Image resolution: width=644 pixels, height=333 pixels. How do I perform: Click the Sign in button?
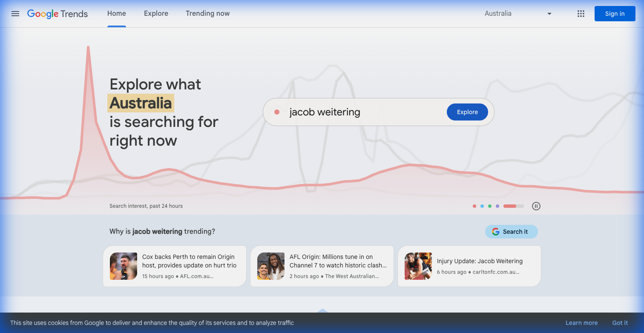tap(615, 14)
